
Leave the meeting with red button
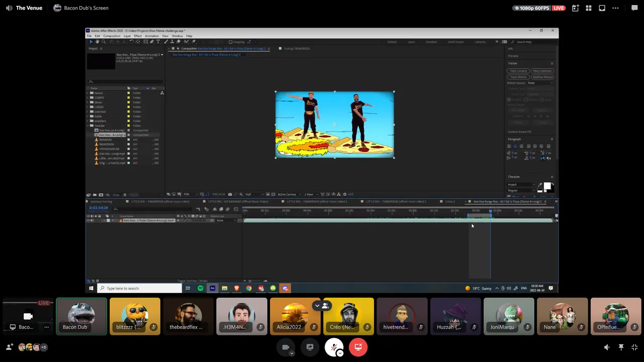(358, 347)
